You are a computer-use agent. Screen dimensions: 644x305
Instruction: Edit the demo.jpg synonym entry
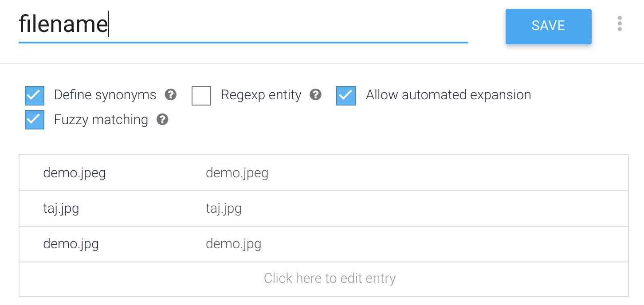click(x=234, y=244)
